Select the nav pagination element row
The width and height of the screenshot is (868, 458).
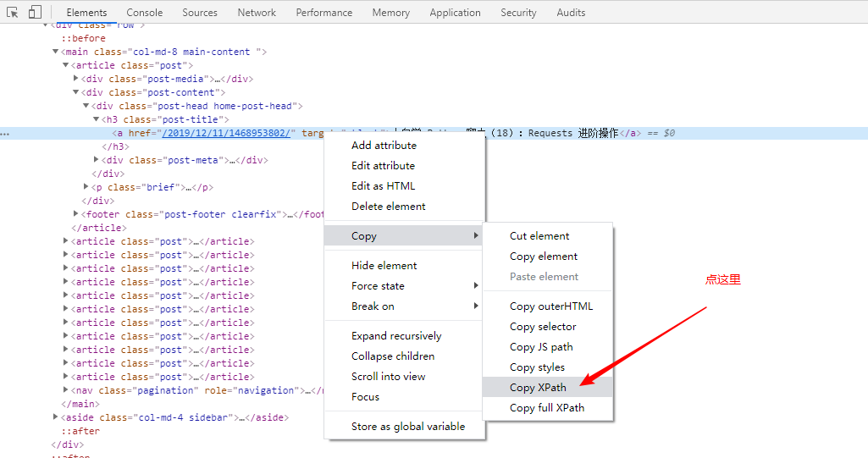click(x=186, y=390)
